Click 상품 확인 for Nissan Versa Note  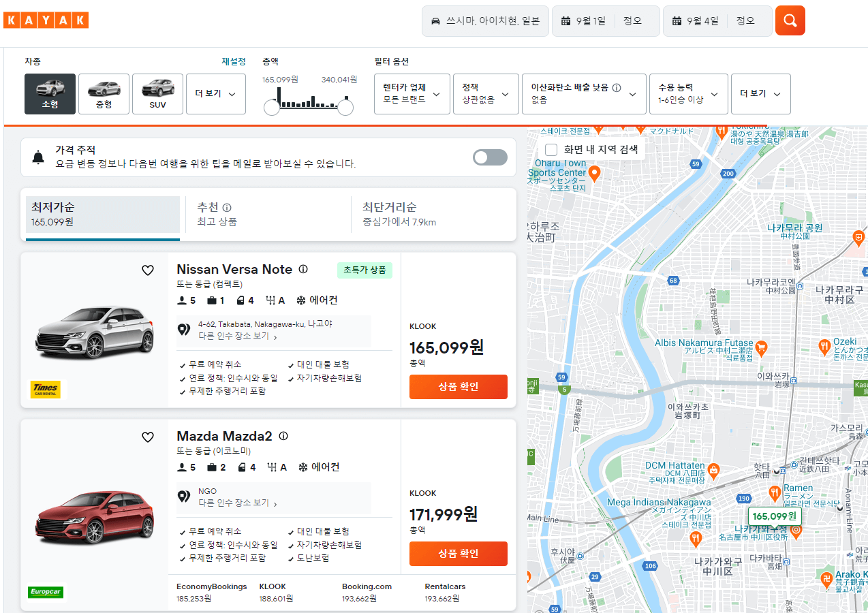coord(459,387)
